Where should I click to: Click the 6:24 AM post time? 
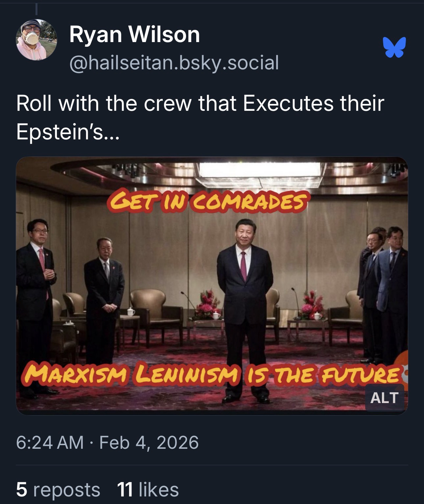coord(50,442)
